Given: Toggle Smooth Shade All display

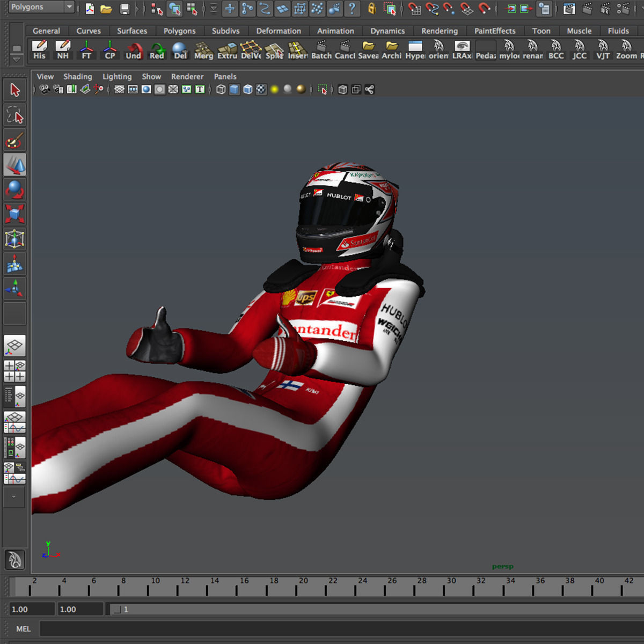Looking at the screenshot, I should pyautogui.click(x=234, y=90).
